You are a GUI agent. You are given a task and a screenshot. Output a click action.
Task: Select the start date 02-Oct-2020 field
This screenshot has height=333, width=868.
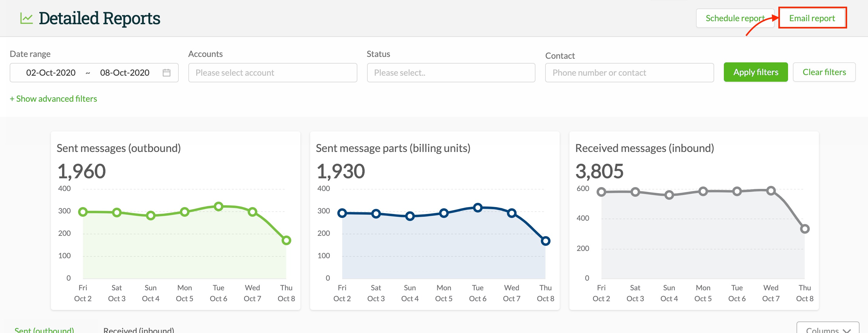tap(51, 73)
